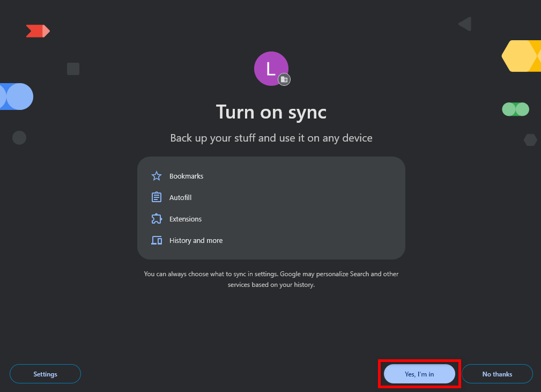Click the red arrow shape top left
This screenshot has height=392, width=541.
(38, 31)
